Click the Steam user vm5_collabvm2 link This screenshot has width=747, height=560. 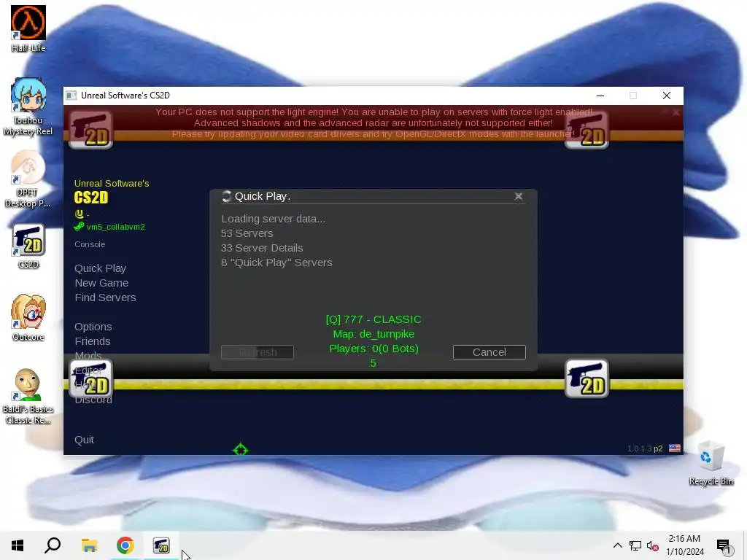pyautogui.click(x=109, y=227)
